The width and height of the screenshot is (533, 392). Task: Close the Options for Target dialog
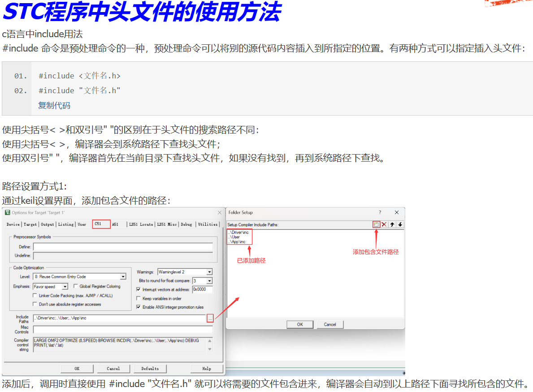coord(220,213)
